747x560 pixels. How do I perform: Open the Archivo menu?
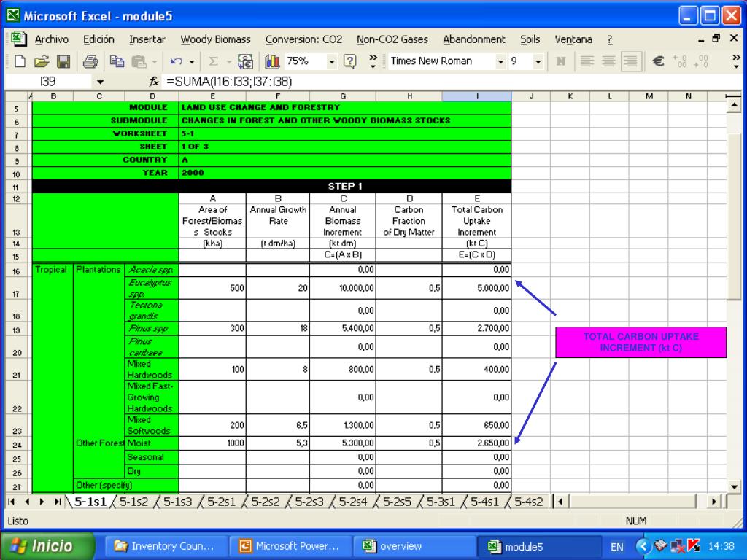(x=52, y=39)
